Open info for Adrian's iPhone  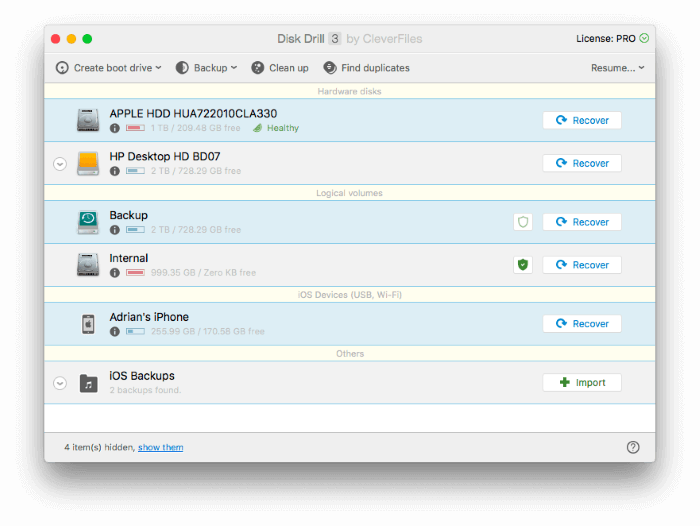coord(115,332)
